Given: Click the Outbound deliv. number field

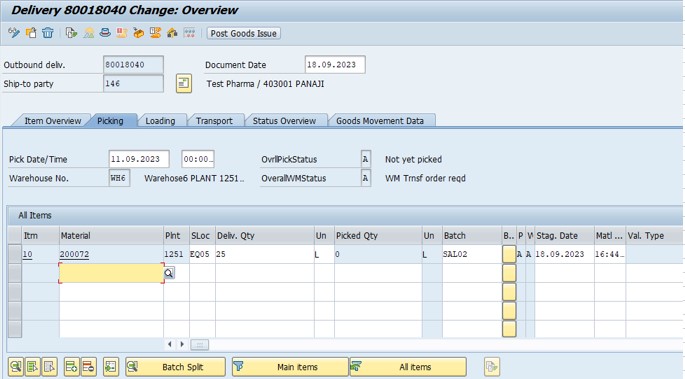Looking at the screenshot, I should pos(133,65).
